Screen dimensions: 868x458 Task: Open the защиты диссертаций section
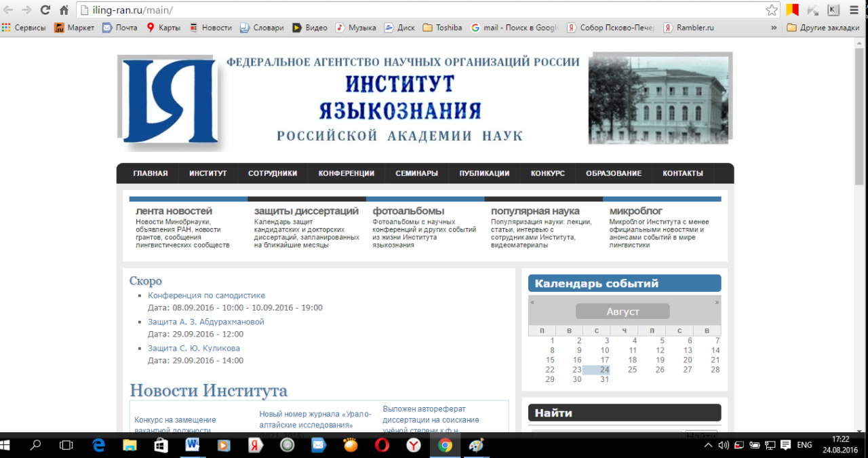(x=306, y=211)
